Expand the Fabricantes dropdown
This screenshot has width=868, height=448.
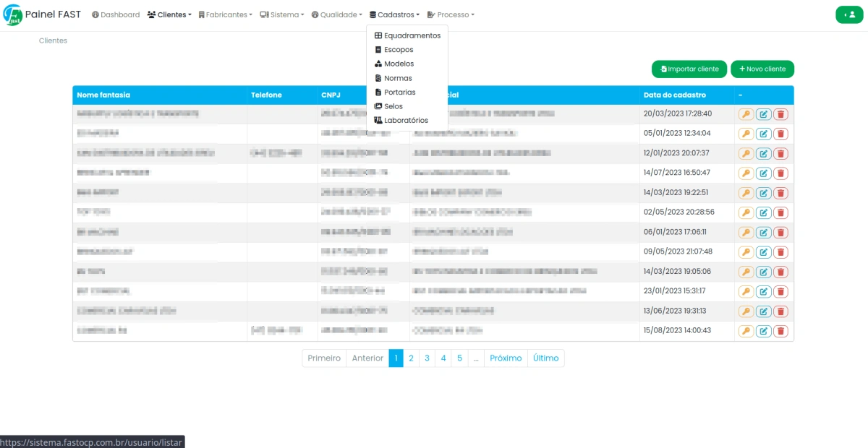(225, 14)
